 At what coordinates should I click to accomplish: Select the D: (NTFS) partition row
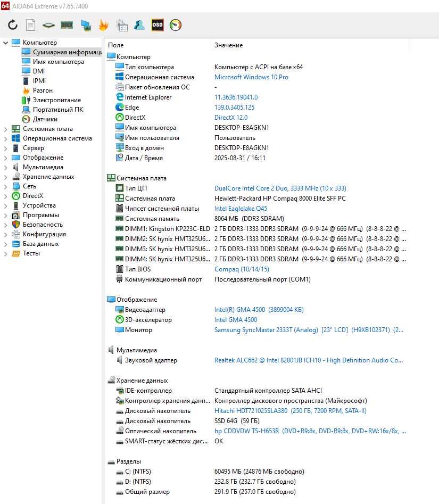(256, 482)
